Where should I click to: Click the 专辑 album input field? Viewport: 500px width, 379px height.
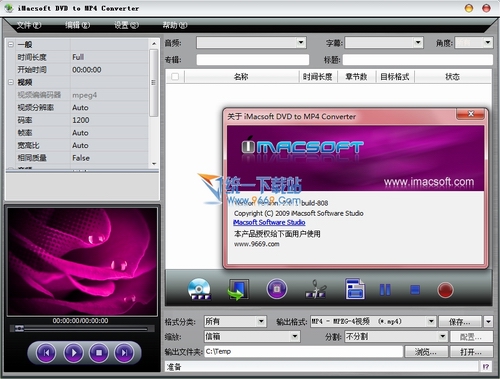click(x=253, y=60)
